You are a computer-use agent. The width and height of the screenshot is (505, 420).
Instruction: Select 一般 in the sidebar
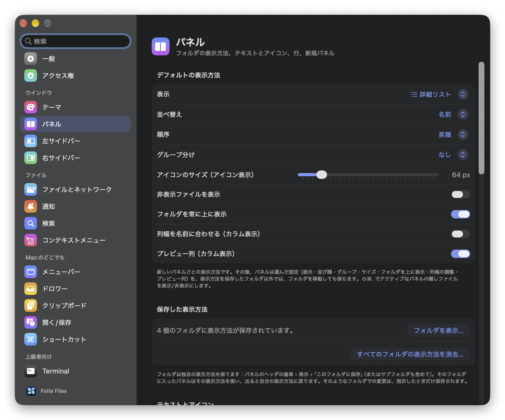(76, 59)
